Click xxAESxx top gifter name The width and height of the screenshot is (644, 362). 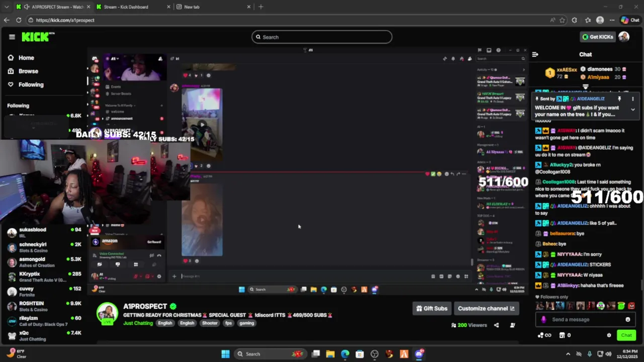pyautogui.click(x=567, y=70)
